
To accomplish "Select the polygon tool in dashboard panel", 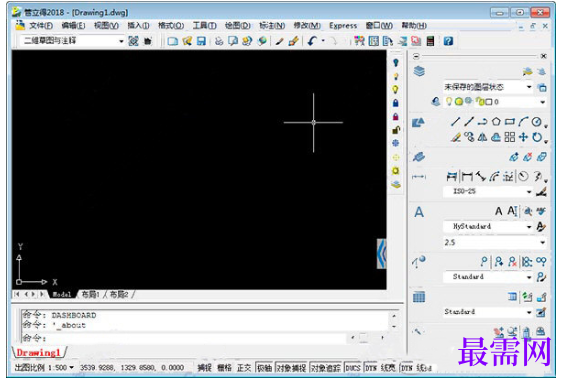I will pyautogui.click(x=497, y=122).
